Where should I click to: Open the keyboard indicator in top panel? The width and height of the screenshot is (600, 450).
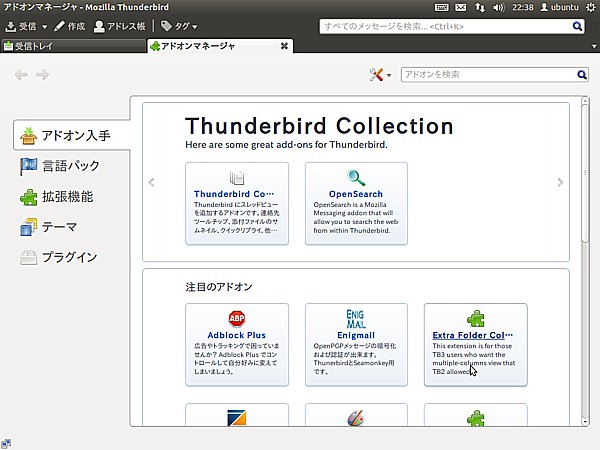click(x=441, y=7)
